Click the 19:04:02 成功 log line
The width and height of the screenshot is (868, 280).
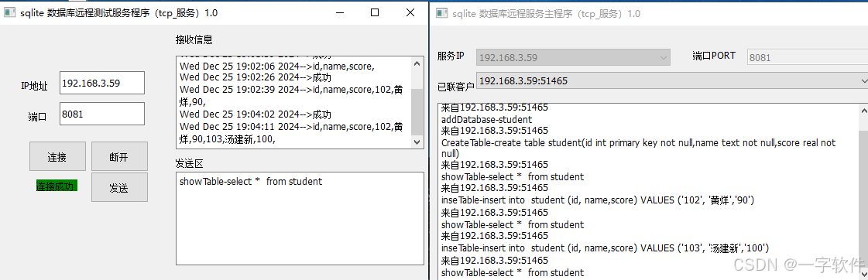pyautogui.click(x=256, y=114)
